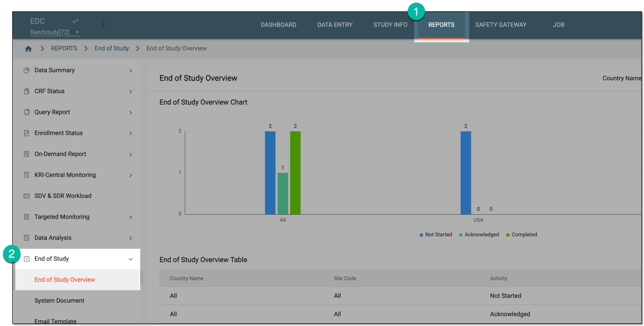This screenshot has height=326, width=644.
Task: Click the switch module arrows icon
Action: click(75, 21)
